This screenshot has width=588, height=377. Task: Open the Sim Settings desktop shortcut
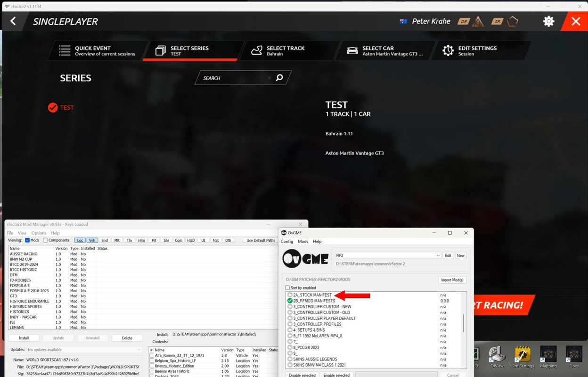pos(523,358)
